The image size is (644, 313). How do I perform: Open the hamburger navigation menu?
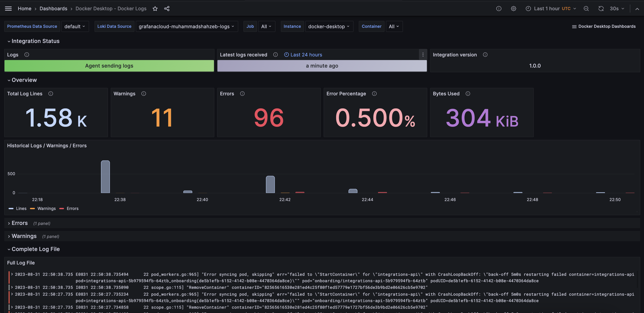(8, 9)
